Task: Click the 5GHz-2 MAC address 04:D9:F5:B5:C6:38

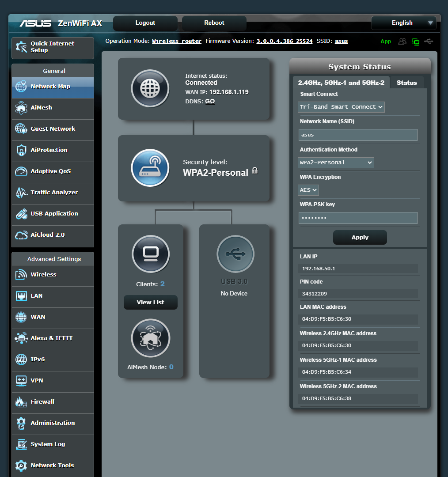Action: tap(327, 398)
